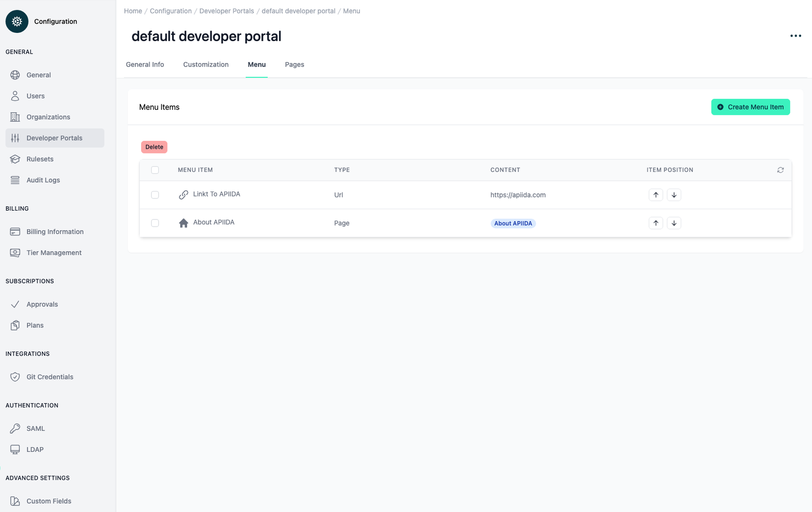Click the Rulesets graduation cap icon

(x=15, y=159)
